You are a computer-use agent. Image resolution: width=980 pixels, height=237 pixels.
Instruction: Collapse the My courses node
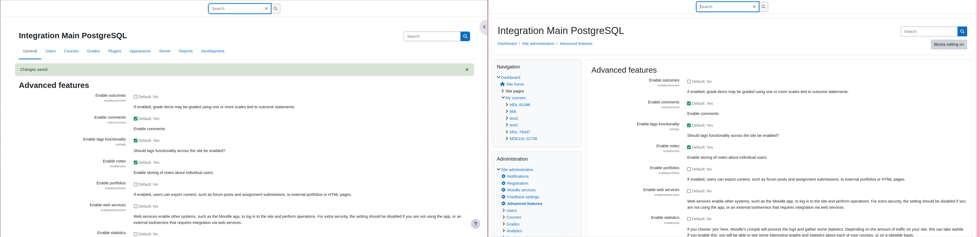coord(503,98)
